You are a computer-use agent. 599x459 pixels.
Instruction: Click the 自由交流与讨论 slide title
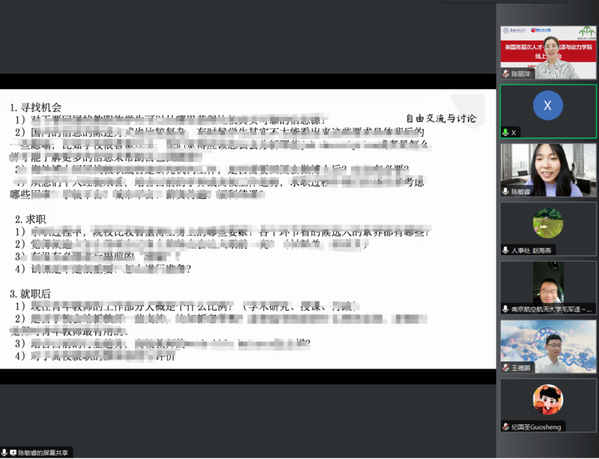(x=441, y=119)
